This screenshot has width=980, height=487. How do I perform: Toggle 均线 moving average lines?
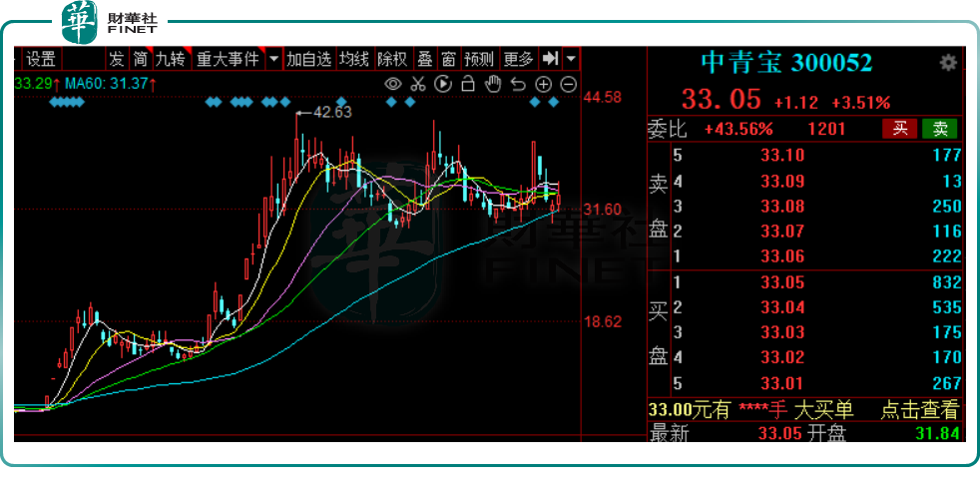pyautogui.click(x=354, y=59)
